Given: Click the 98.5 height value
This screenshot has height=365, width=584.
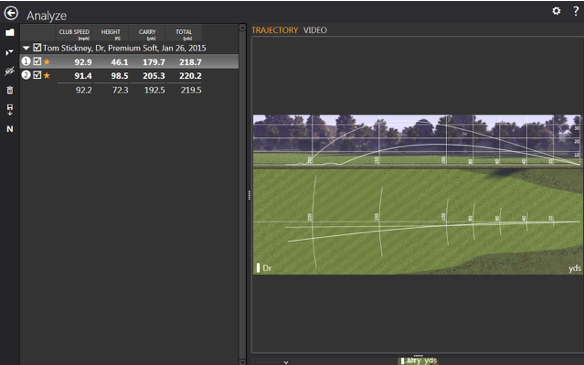Looking at the screenshot, I should tap(119, 76).
